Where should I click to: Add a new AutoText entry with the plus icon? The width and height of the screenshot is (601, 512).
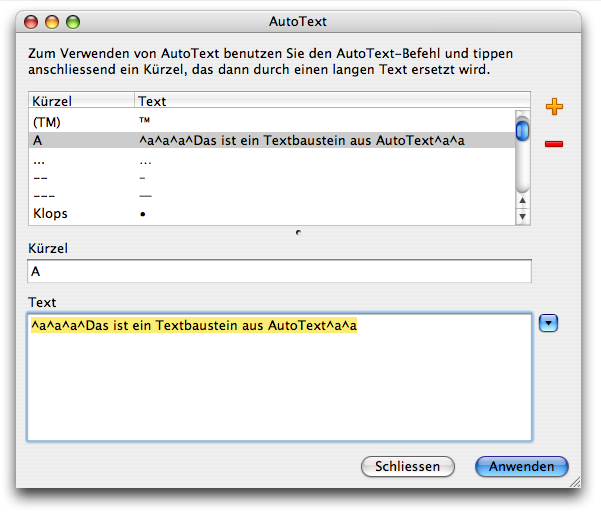point(553,107)
